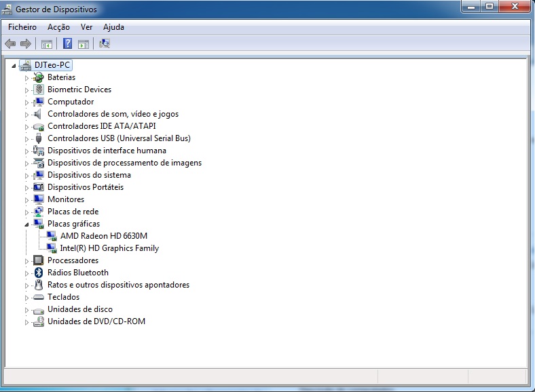The image size is (535, 392).
Task: Select the Dispositivos Portáteis label
Action: (86, 187)
